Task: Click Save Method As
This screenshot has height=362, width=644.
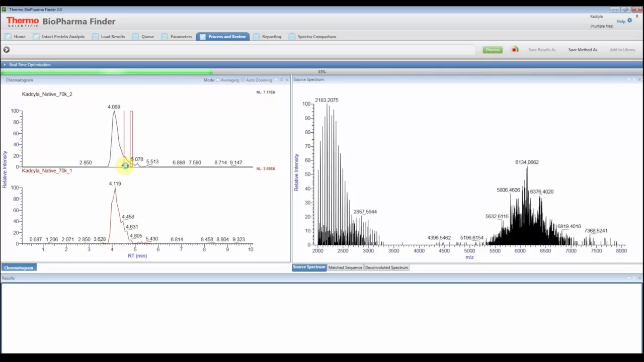Action: pyautogui.click(x=583, y=50)
